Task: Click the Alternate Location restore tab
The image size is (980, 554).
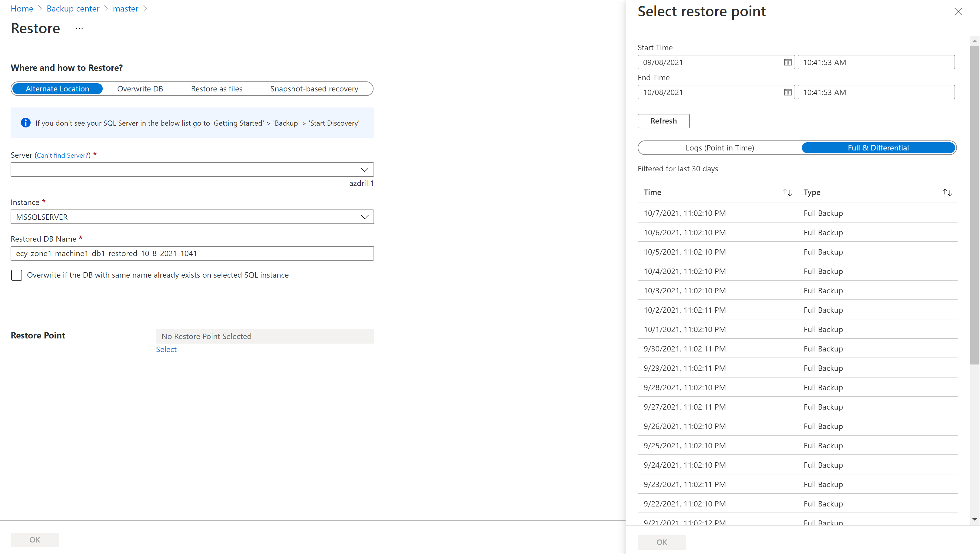Action: pos(57,88)
